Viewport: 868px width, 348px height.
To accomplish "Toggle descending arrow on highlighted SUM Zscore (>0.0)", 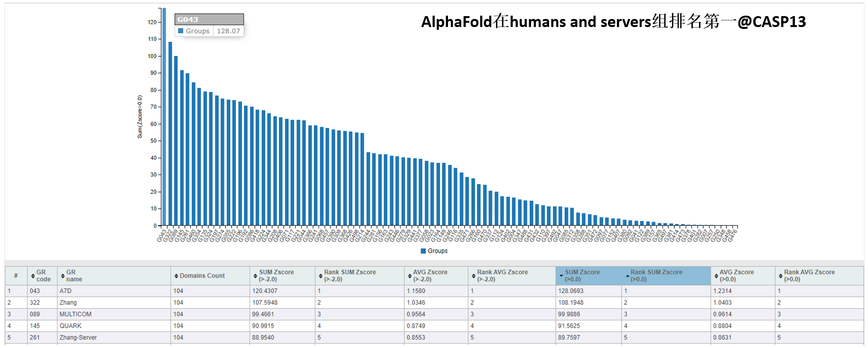I will tap(561, 276).
